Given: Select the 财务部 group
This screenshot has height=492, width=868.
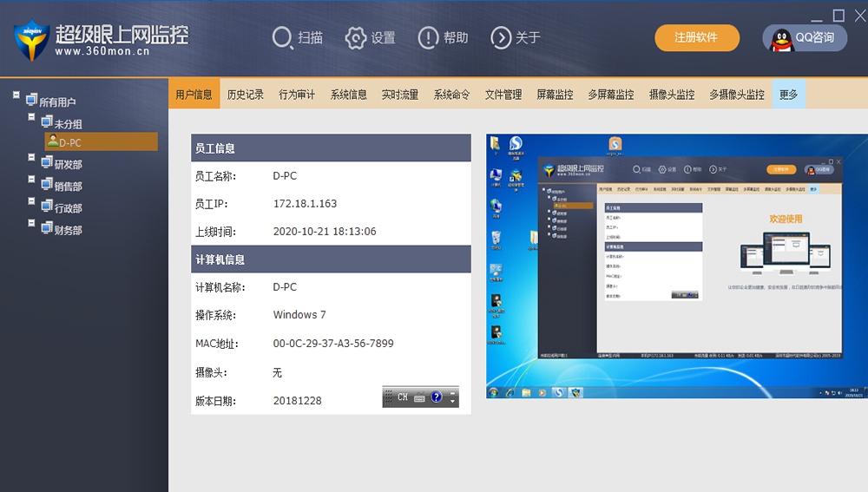Looking at the screenshot, I should [68, 230].
